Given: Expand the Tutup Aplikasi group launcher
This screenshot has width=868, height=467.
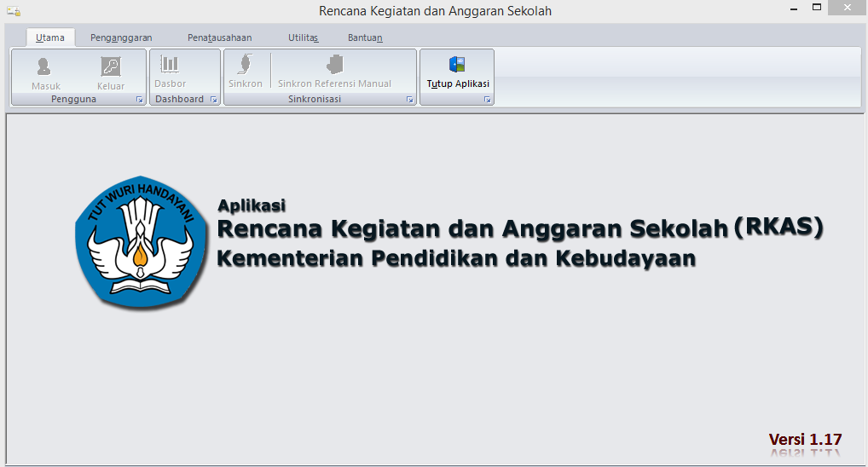Looking at the screenshot, I should (487, 100).
